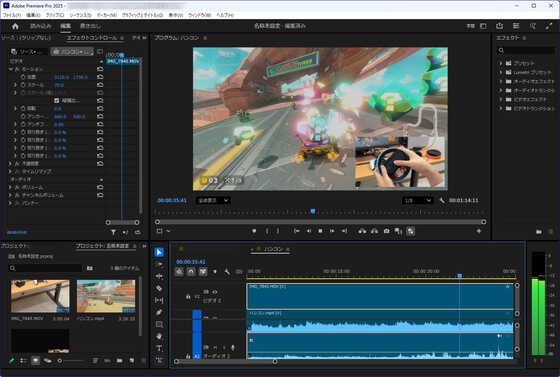Export frame with camera icon

(386, 231)
